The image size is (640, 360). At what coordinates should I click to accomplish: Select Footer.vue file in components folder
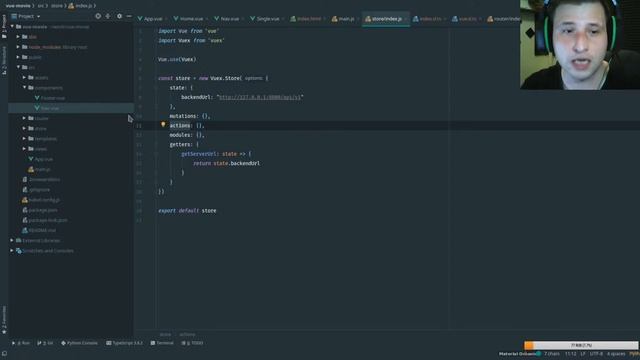49,98
